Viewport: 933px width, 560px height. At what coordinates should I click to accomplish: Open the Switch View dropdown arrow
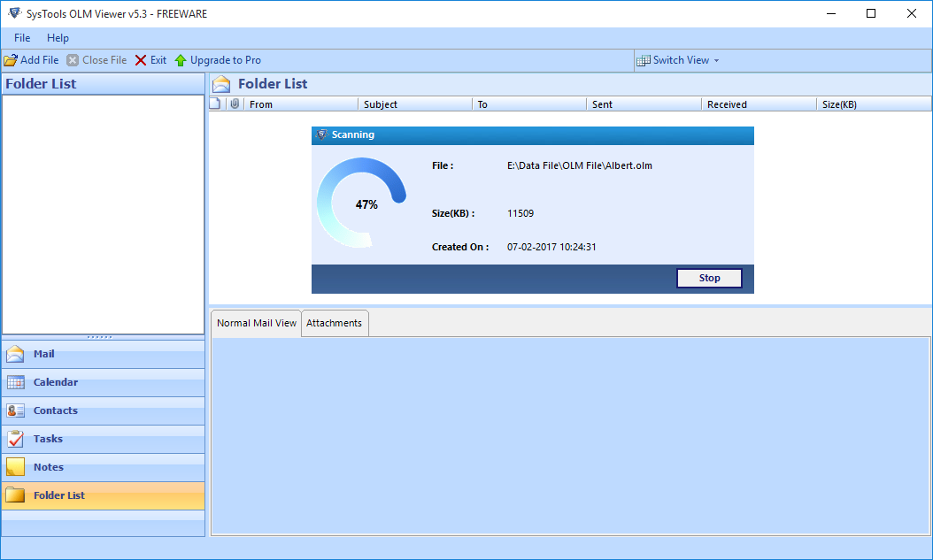[716, 61]
